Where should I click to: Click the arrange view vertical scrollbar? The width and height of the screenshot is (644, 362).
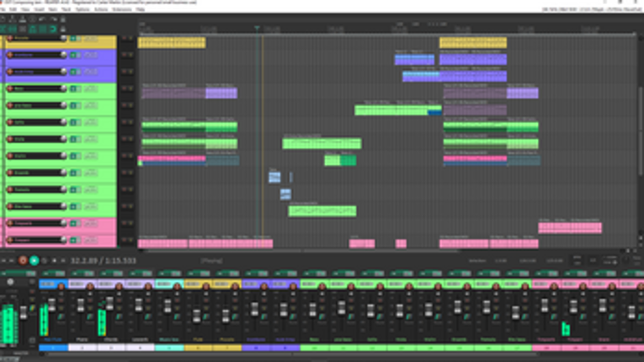(641, 131)
